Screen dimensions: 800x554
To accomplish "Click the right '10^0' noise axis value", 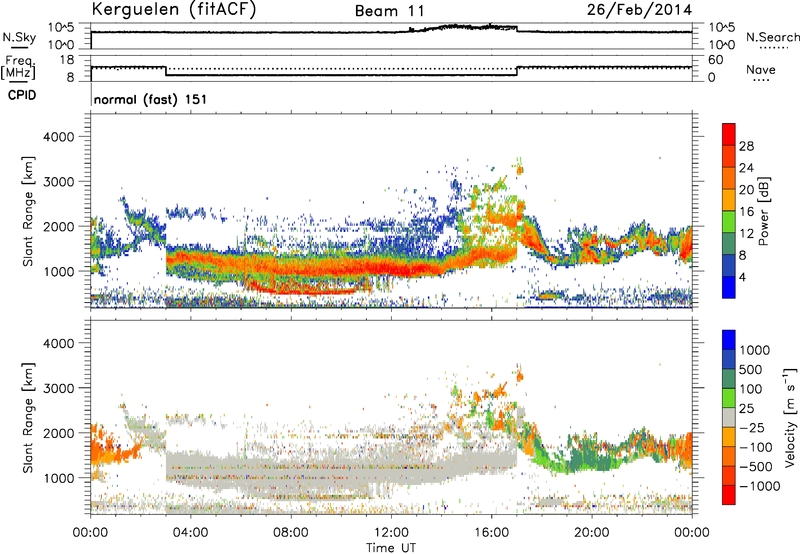I will click(x=721, y=45).
